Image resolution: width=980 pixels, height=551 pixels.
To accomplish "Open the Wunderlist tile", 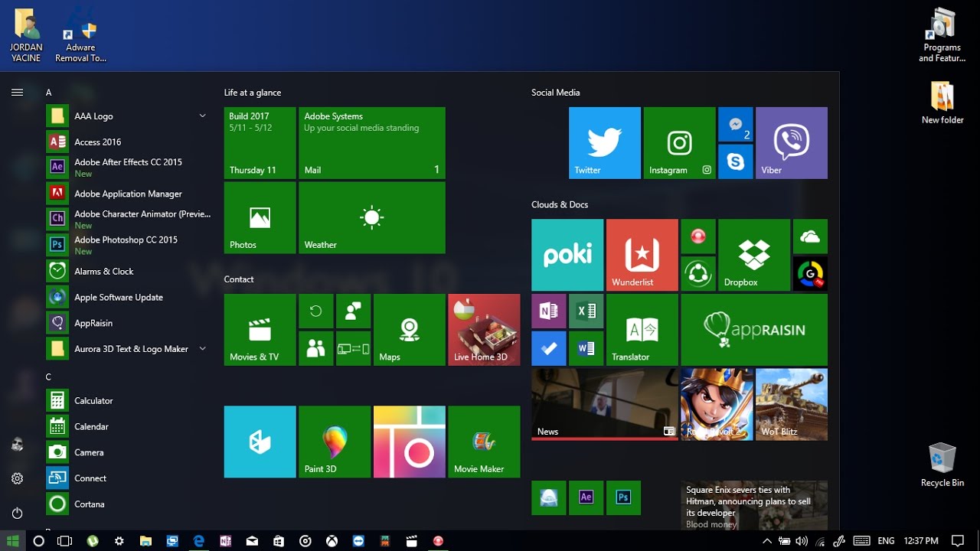I will (x=642, y=255).
